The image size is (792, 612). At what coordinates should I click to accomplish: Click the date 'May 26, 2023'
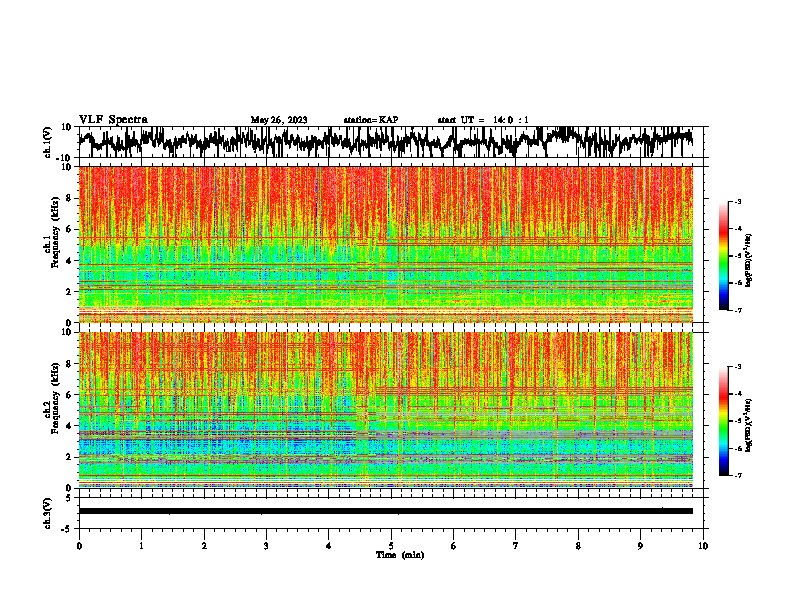point(279,120)
